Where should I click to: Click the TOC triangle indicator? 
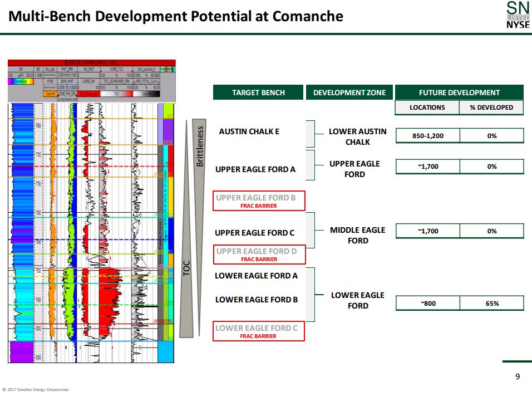coord(186,267)
